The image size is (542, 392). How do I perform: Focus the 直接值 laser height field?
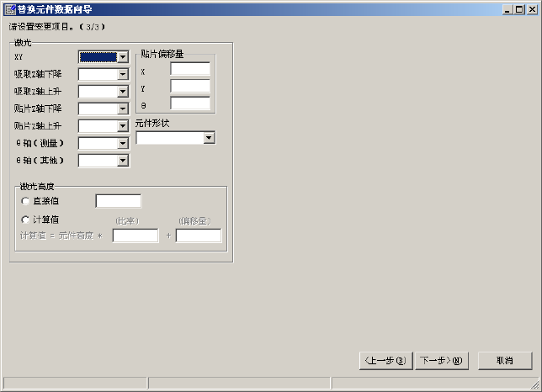[118, 201]
